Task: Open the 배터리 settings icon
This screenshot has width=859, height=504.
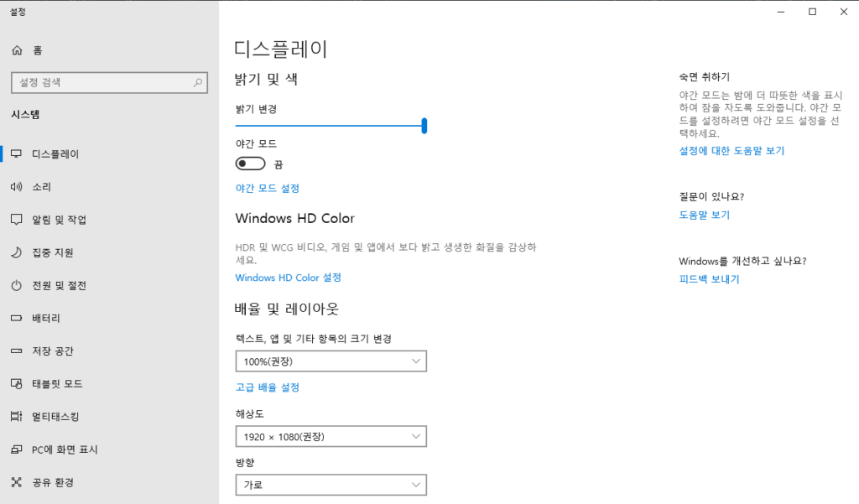Action: click(x=15, y=318)
